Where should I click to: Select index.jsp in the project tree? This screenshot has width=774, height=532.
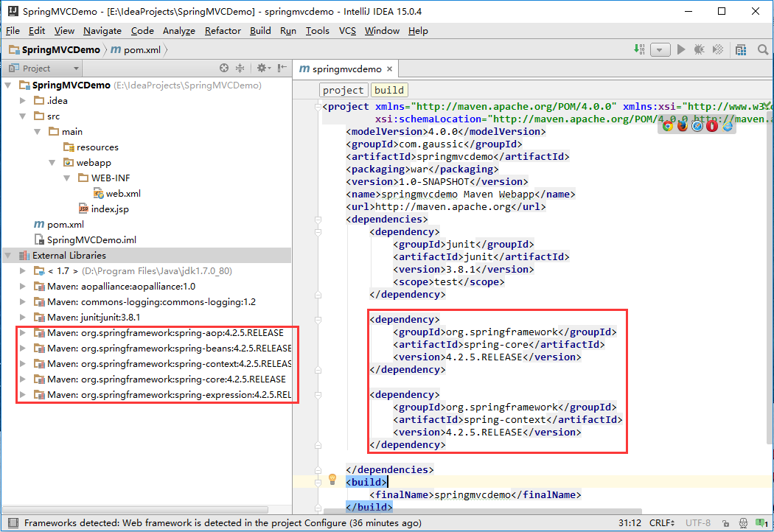104,209
